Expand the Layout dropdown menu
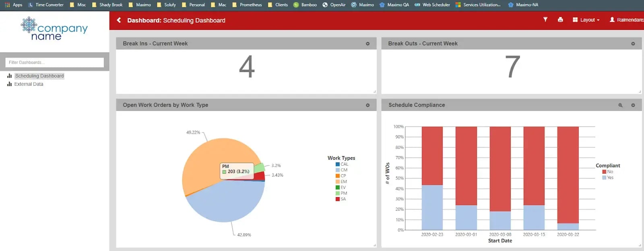644x251 pixels. click(x=586, y=20)
